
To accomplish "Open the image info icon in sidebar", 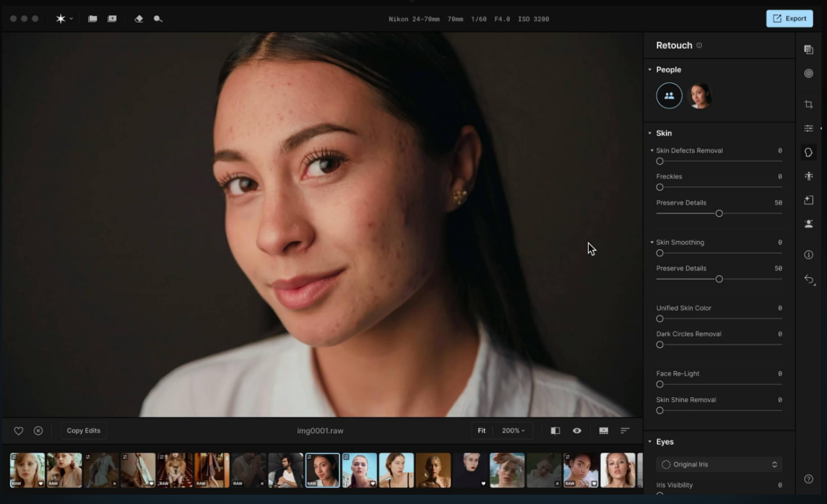I will [x=808, y=255].
